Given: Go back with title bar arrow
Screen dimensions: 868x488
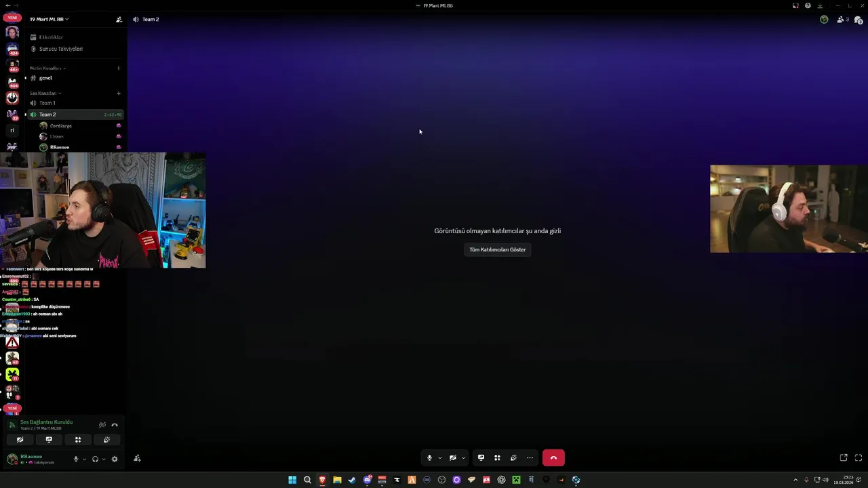Looking at the screenshot, I should pyautogui.click(x=7, y=5).
